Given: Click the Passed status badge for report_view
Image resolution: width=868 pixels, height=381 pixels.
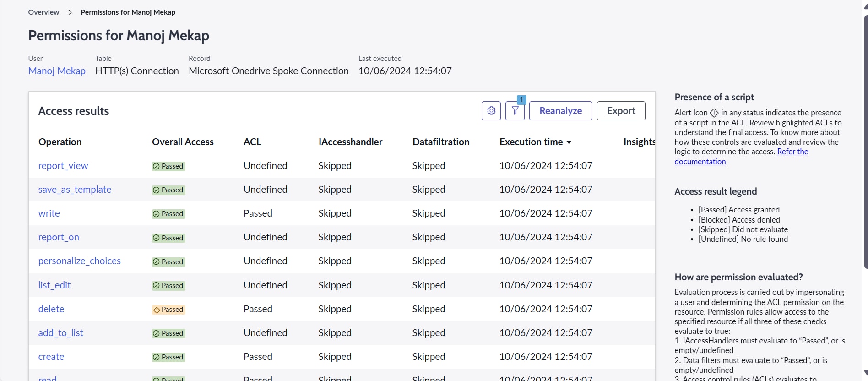Looking at the screenshot, I should tap(168, 166).
